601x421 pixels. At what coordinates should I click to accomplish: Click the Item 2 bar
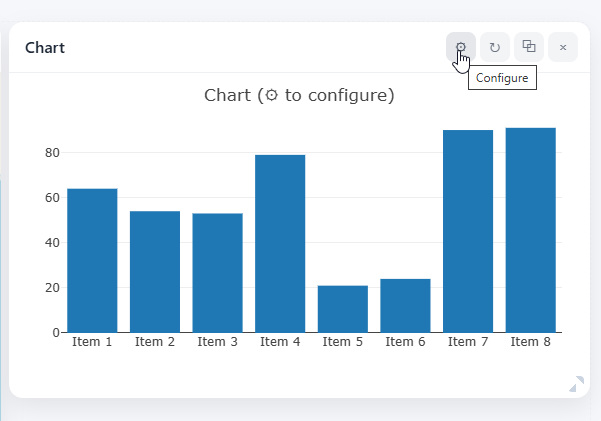tap(155, 271)
